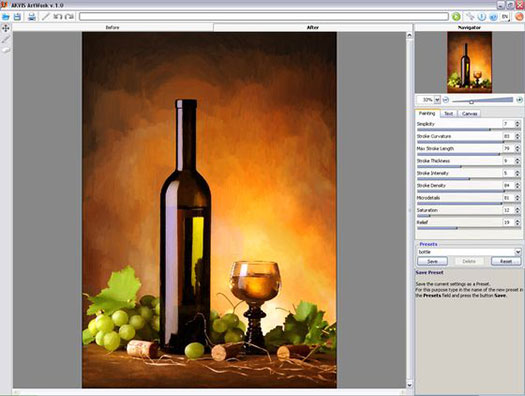The image size is (525, 396).
Task: Select the stroke direction pencil icon in top toolbar
Action: click(46, 16)
